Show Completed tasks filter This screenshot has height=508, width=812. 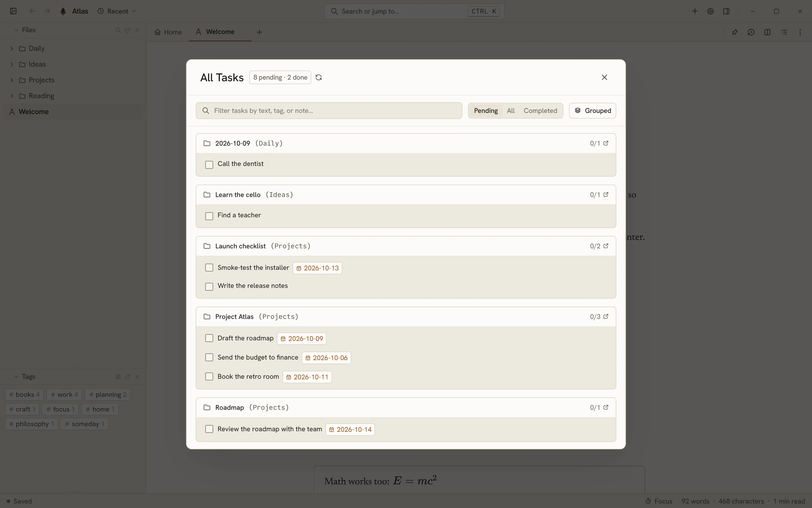coord(540,111)
